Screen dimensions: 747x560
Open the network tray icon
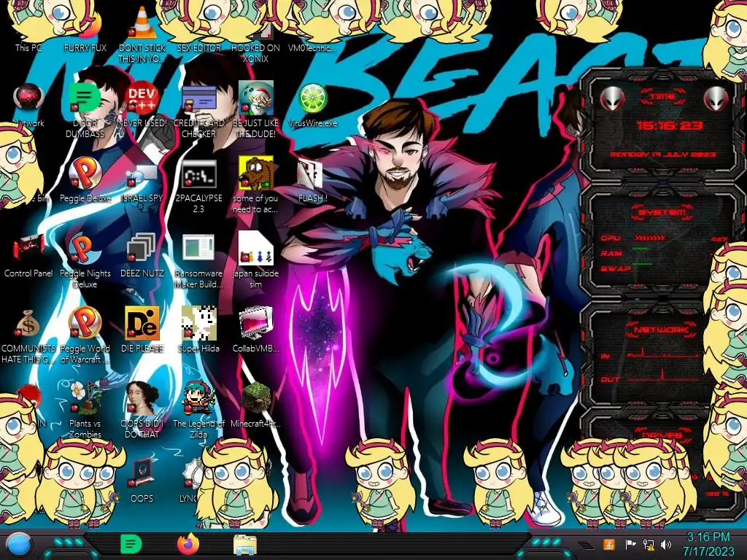point(649,544)
